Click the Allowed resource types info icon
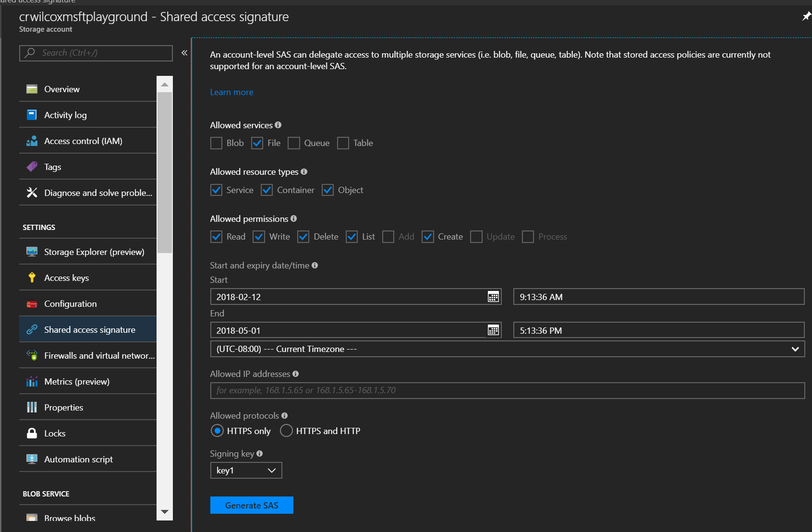This screenshot has height=532, width=812. click(304, 171)
